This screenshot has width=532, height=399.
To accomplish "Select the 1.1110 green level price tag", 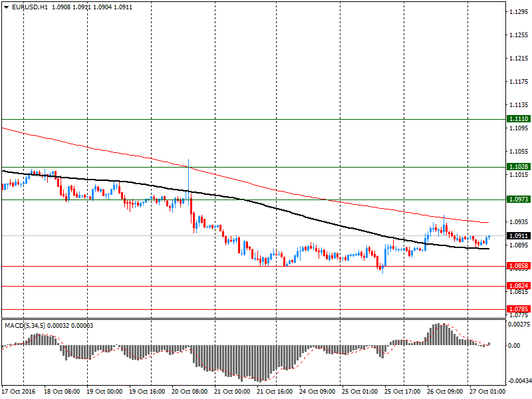I will [519, 119].
